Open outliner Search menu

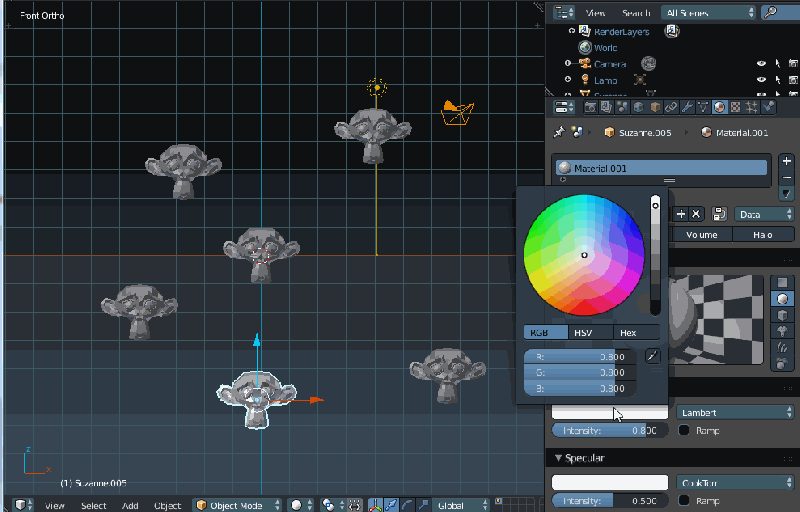click(x=636, y=13)
